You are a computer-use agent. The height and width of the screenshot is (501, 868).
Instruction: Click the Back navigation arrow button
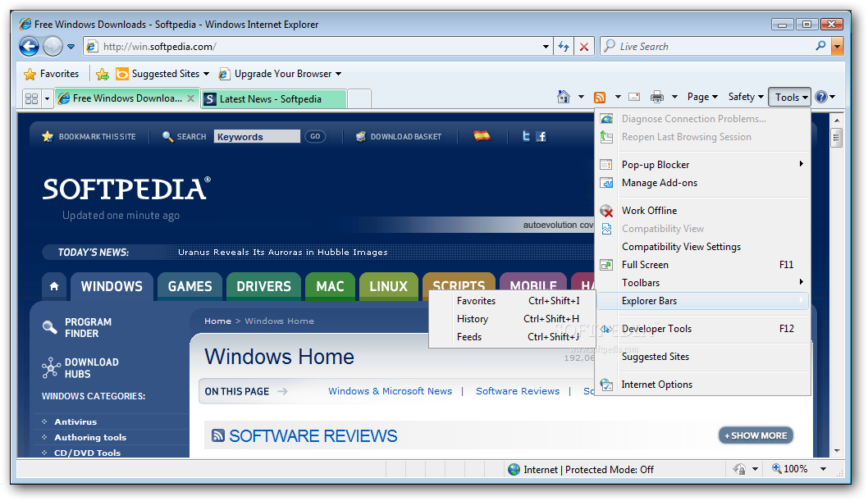click(29, 46)
